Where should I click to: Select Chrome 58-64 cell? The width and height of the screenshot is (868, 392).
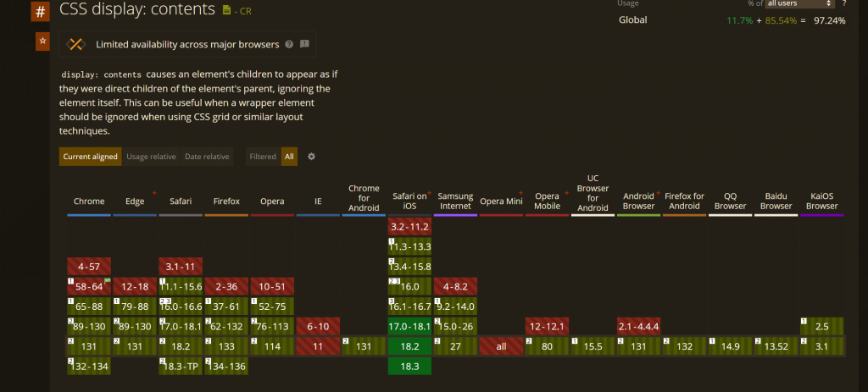[89, 286]
